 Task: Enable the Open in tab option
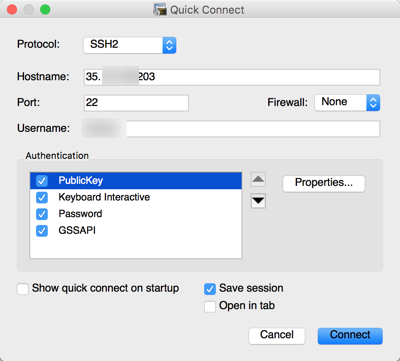pos(210,306)
